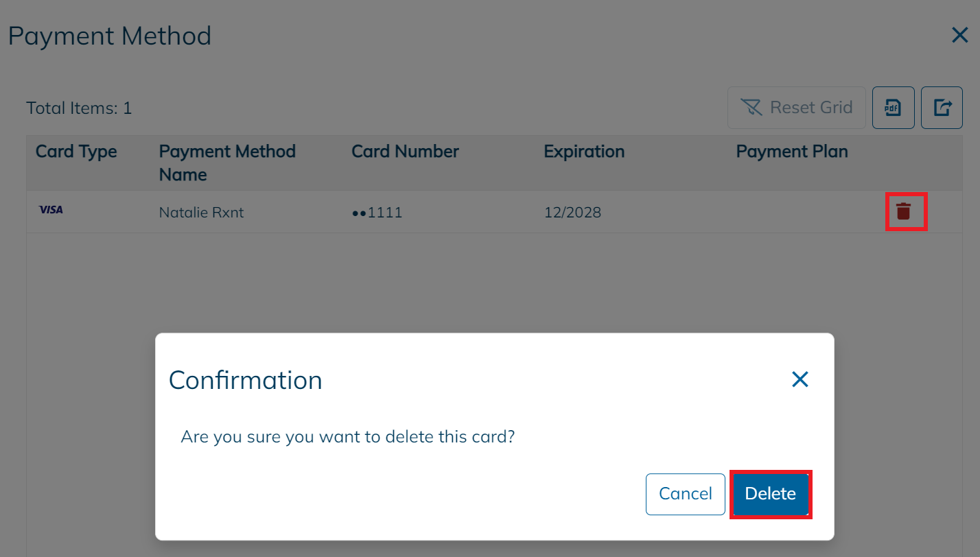980x557 pixels.
Task: Click the 12/2028 expiration cell
Action: 572,213
